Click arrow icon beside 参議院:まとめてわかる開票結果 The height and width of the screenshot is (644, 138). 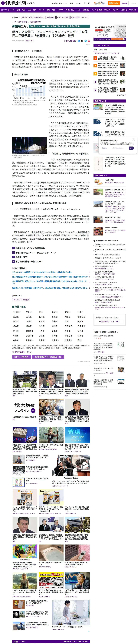pos(14,248)
